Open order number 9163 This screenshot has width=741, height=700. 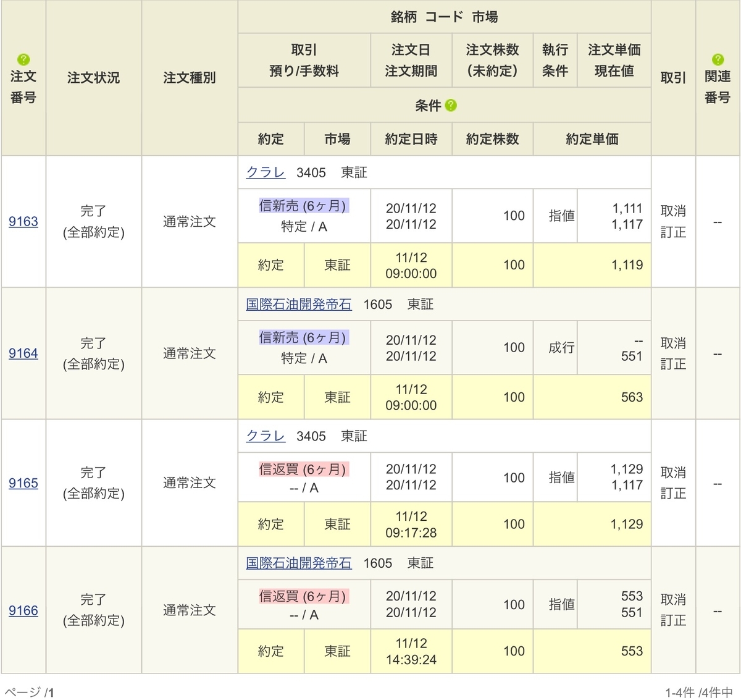(x=23, y=221)
